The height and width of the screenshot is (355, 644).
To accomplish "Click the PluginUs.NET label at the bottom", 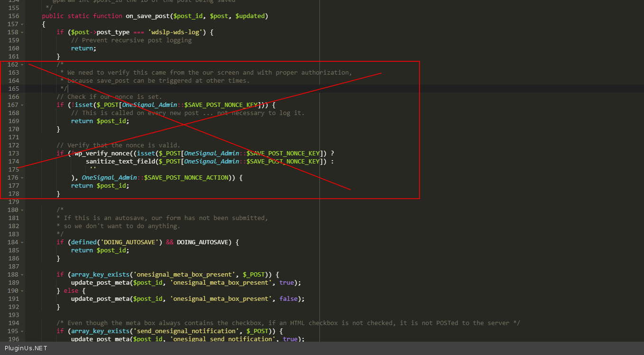I will pyautogui.click(x=26, y=348).
